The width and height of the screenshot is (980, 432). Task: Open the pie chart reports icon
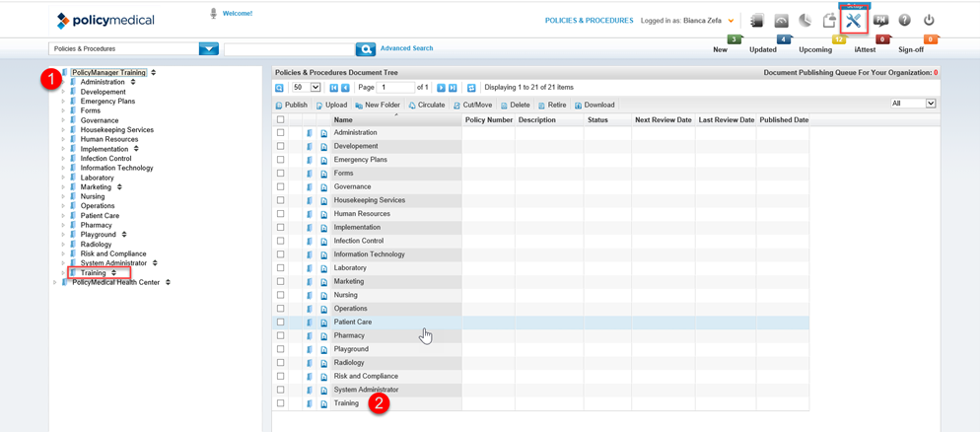pyautogui.click(x=805, y=21)
